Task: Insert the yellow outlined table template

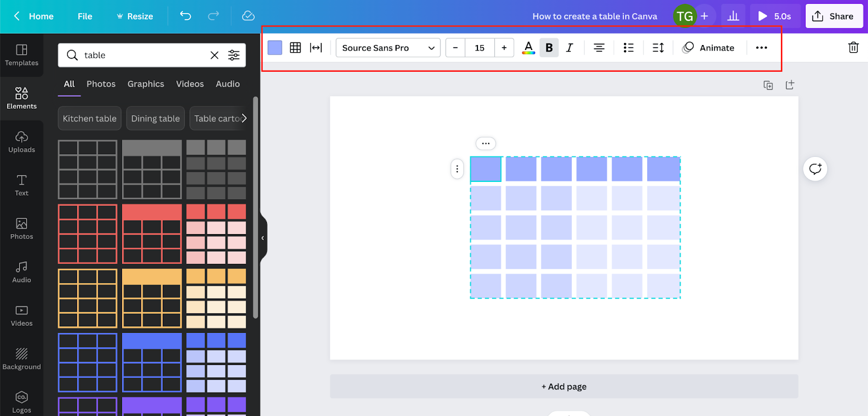Action: (88, 299)
